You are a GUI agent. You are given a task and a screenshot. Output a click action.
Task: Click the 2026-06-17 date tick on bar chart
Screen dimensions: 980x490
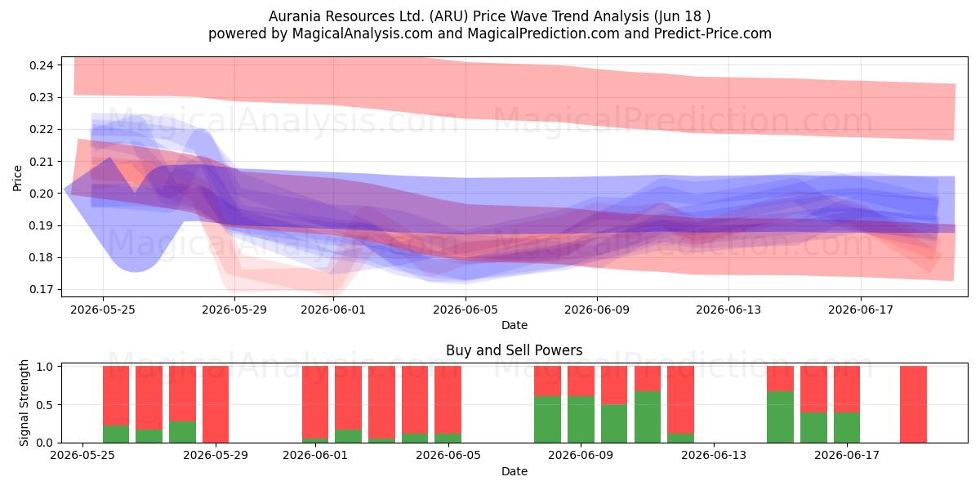[847, 456]
